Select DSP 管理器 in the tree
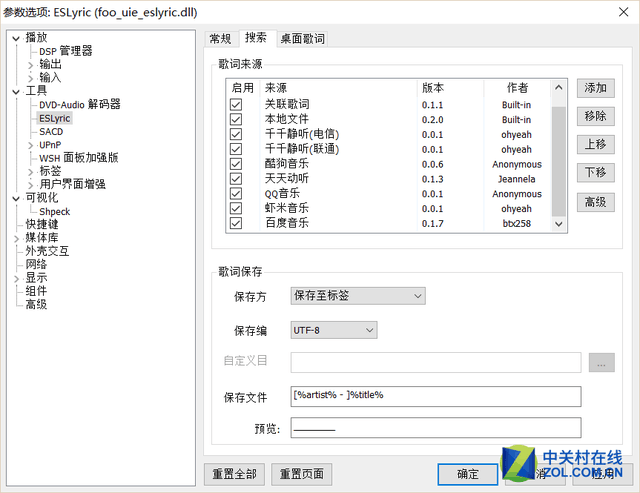Screen dimensions: 640x493 [65, 51]
